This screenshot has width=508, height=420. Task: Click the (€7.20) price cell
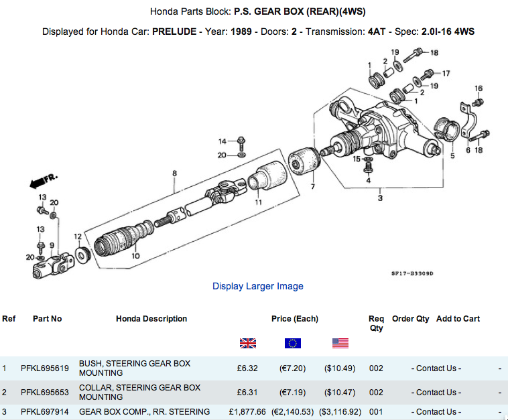293,368
